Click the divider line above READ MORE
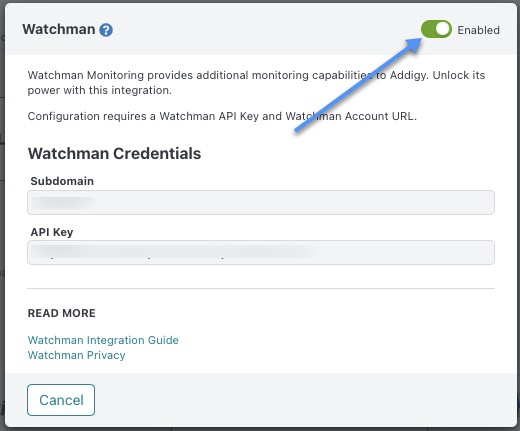Screen dimensions: 520x431 pos(261,288)
